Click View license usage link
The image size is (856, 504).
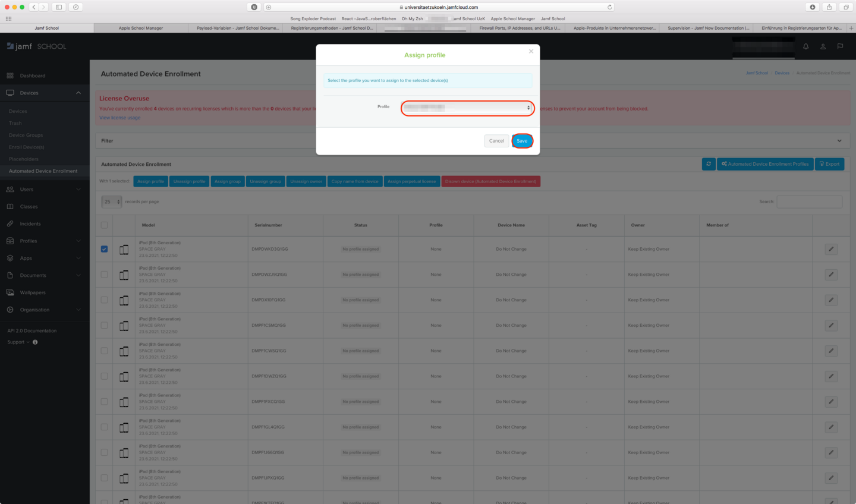[120, 118]
